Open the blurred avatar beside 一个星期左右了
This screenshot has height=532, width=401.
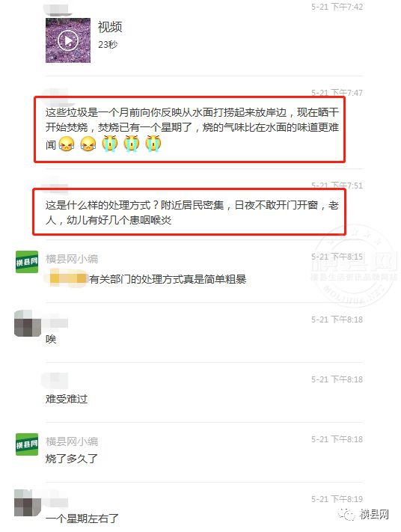pos(28,503)
